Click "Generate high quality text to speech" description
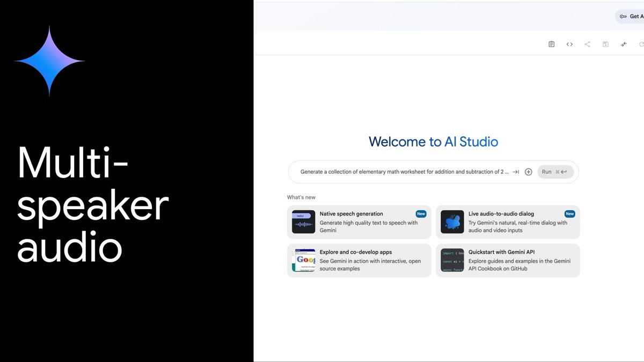Image resolution: width=644 pixels, height=362 pixels. [369, 226]
